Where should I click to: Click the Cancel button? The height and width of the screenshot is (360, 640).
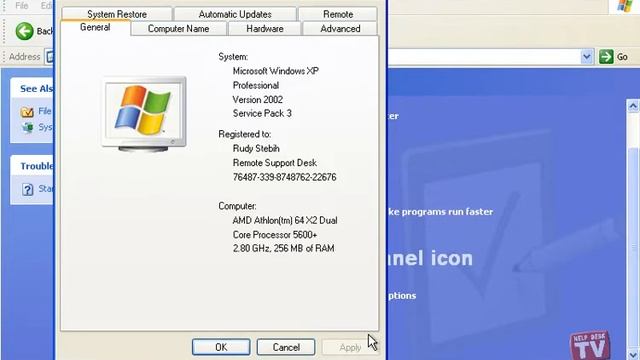(286, 347)
